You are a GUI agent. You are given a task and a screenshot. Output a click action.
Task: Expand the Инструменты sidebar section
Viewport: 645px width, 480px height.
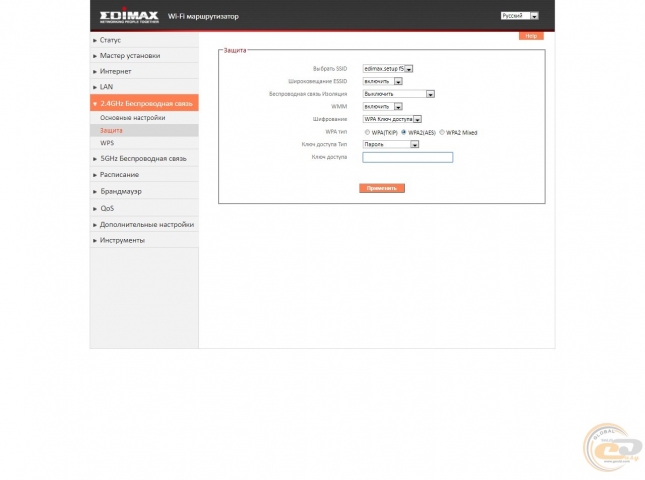(144, 240)
